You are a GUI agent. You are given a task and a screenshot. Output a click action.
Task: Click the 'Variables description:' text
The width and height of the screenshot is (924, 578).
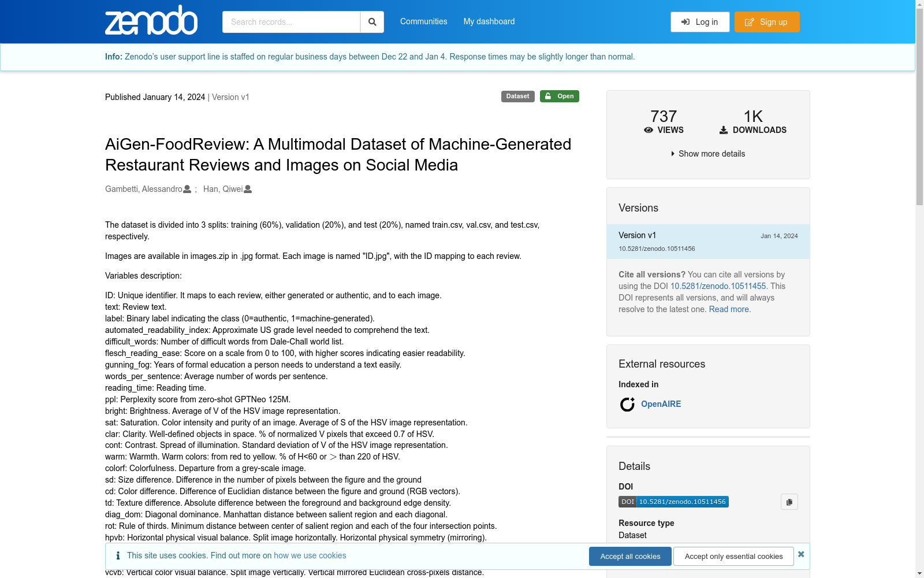coord(143,276)
